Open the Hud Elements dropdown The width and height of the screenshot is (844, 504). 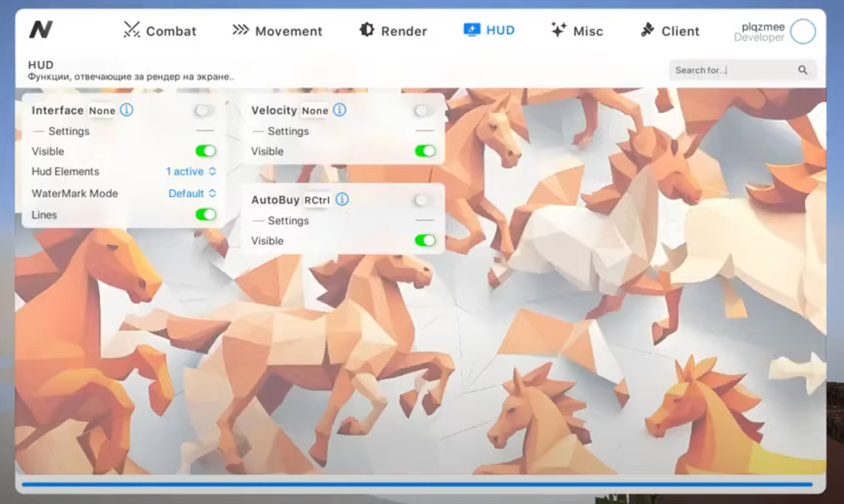coord(191,171)
